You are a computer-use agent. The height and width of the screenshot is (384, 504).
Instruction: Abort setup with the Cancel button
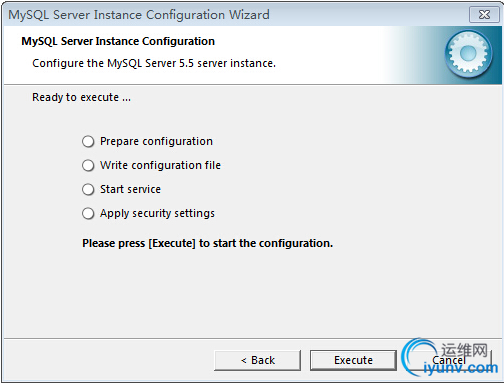pyautogui.click(x=449, y=360)
